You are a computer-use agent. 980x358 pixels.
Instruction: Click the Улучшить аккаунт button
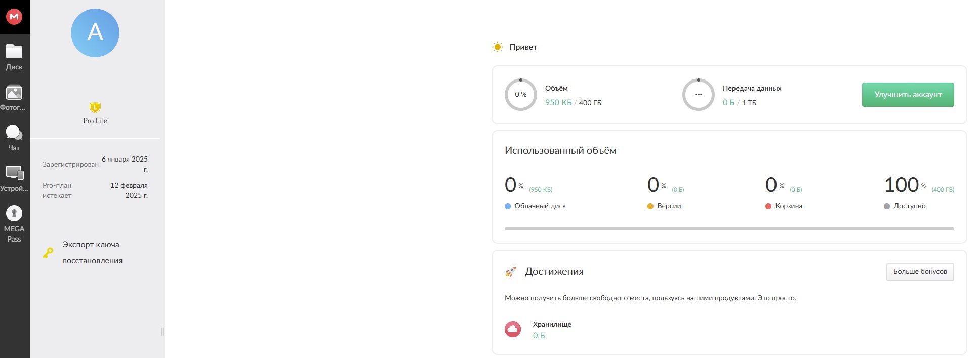908,95
